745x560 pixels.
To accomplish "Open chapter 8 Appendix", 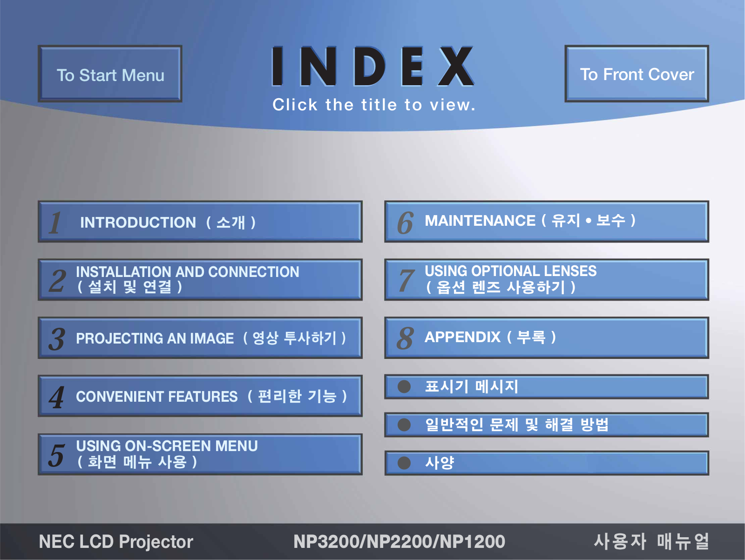I will pyautogui.click(x=547, y=338).
